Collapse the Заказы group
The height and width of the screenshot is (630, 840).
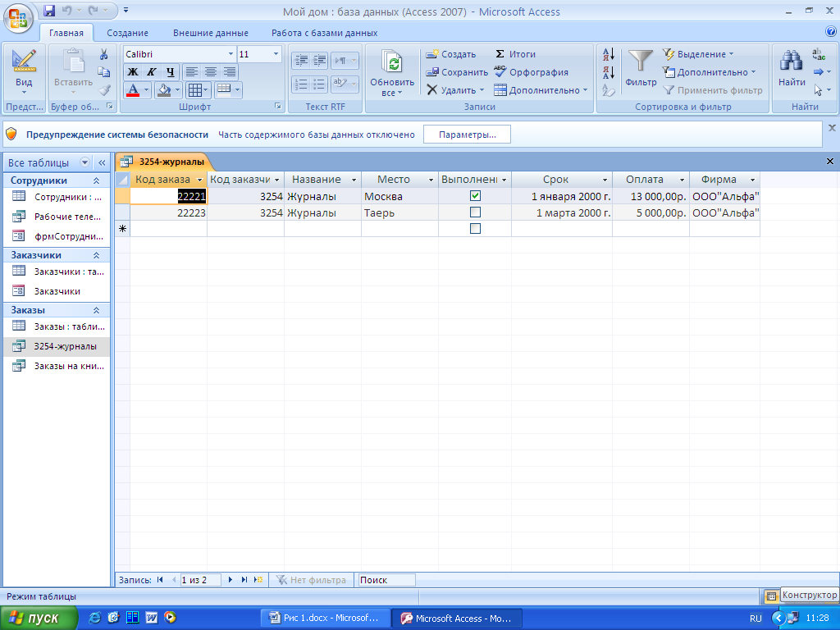tap(97, 310)
